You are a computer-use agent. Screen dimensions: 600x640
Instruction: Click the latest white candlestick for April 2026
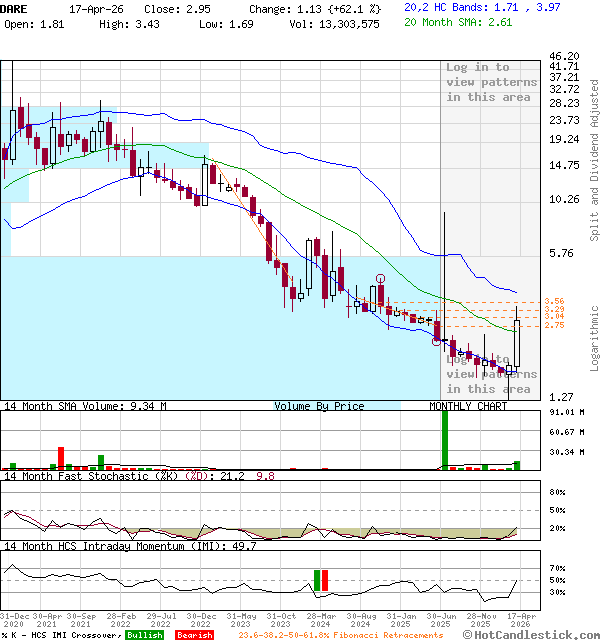pyautogui.click(x=517, y=342)
